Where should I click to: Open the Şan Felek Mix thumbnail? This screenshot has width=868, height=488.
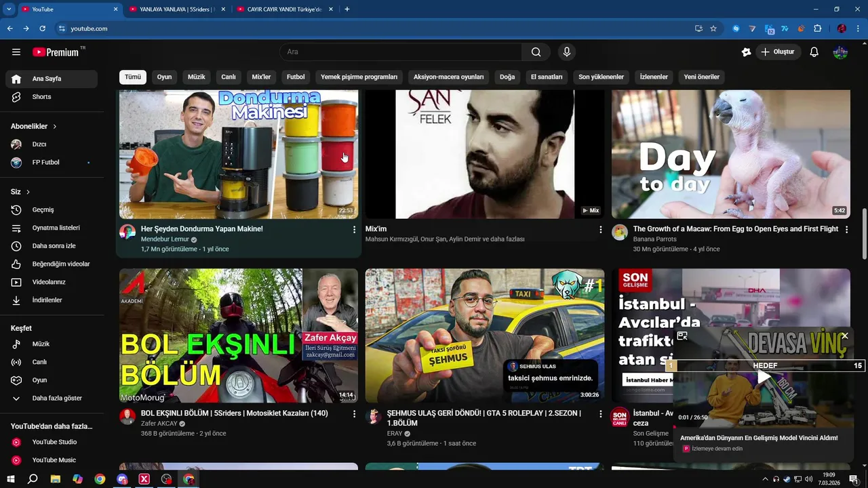tap(485, 155)
